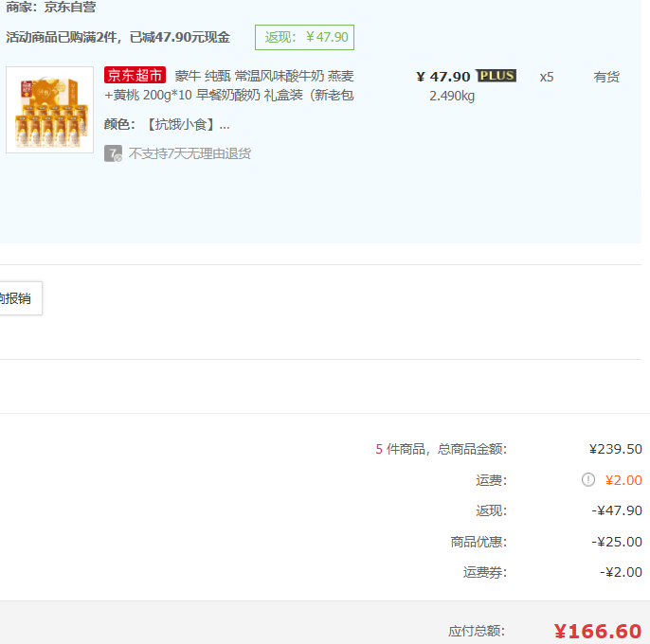650x644 pixels.
Task: Click the 不支持7天无理由退货 text
Action: point(190,153)
